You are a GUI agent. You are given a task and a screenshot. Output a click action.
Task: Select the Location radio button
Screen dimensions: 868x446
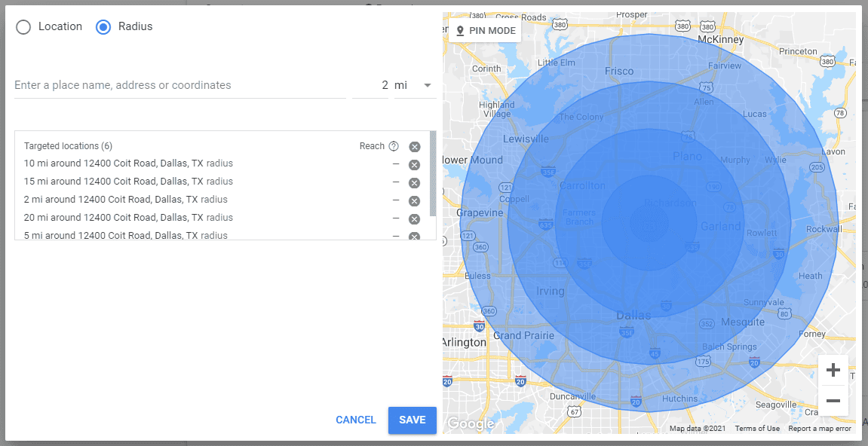(x=23, y=26)
